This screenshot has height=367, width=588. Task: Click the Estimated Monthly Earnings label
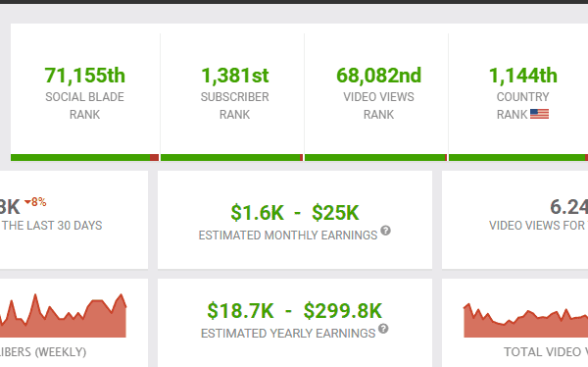287,236
